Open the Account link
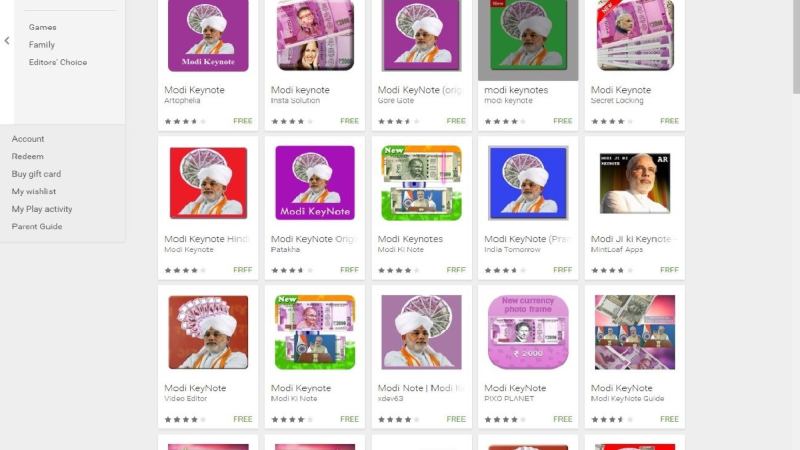Image resolution: width=800 pixels, height=450 pixels. point(28,139)
